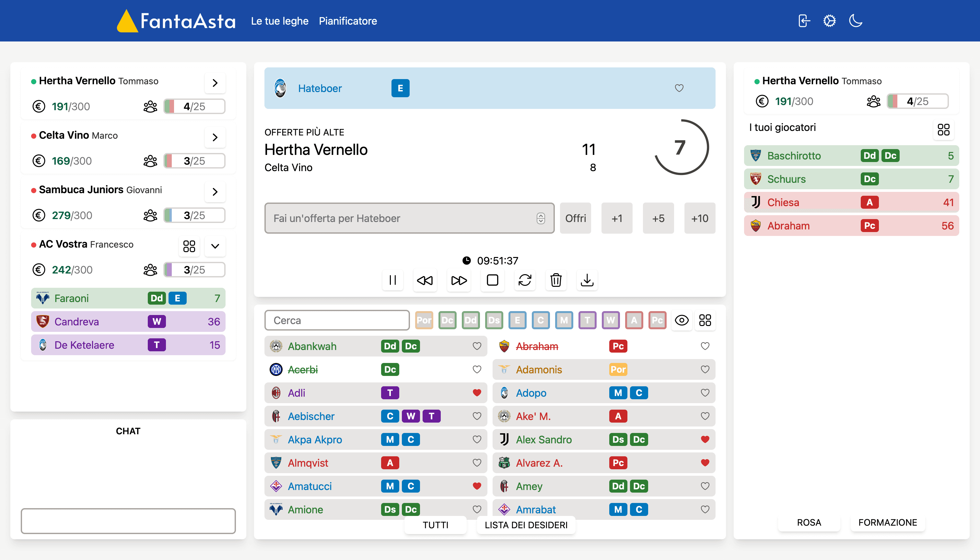Viewport: 980px width, 560px height.
Task: Open the settings gear in the navbar
Action: click(830, 21)
